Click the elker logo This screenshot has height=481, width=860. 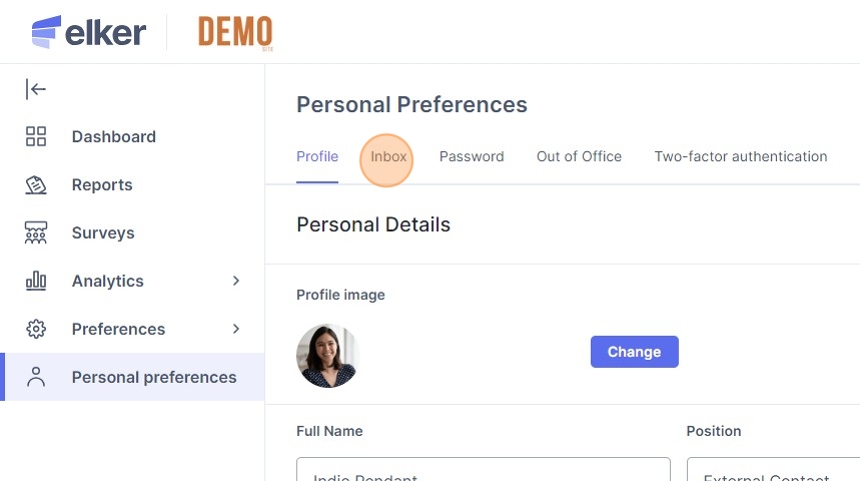pyautogui.click(x=89, y=32)
